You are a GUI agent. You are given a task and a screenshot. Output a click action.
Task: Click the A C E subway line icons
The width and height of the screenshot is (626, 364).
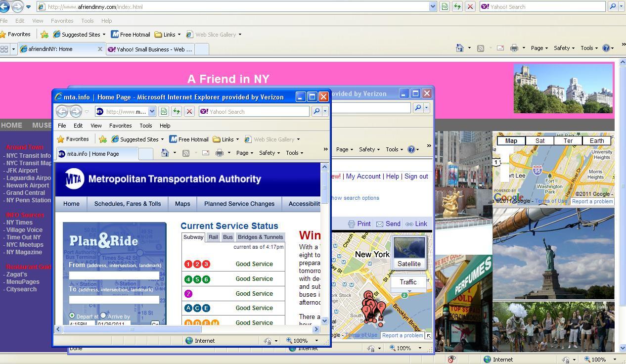coord(197,308)
